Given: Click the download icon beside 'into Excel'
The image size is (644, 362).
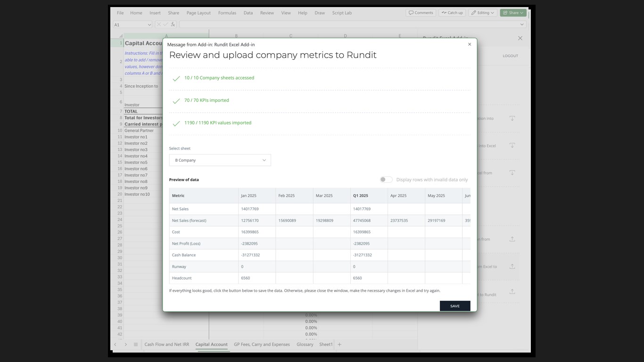Looking at the screenshot, I should [x=512, y=145].
